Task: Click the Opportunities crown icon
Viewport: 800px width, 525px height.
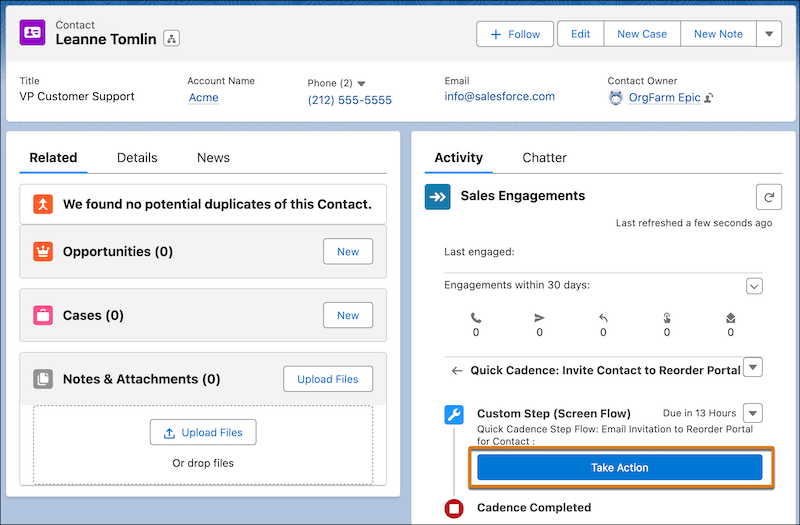Action: pyautogui.click(x=43, y=252)
